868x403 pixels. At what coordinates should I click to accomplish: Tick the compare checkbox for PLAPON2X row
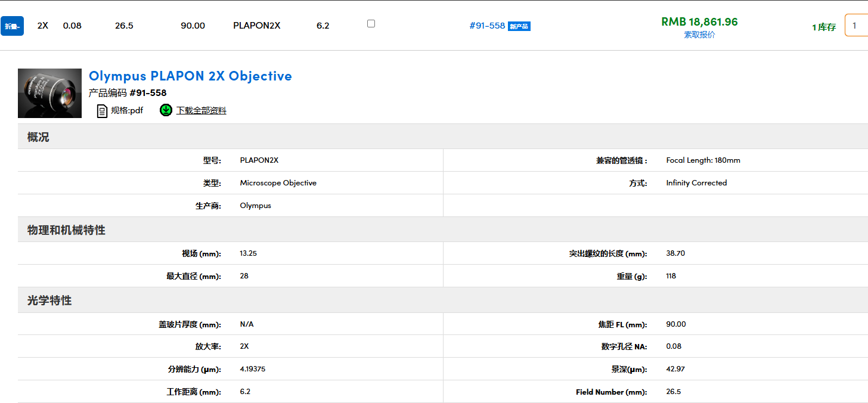[371, 24]
